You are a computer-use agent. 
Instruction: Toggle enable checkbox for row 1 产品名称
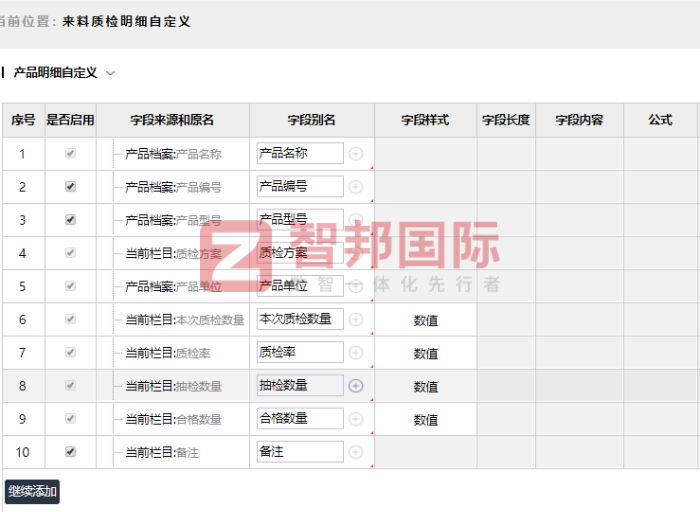tap(70, 154)
